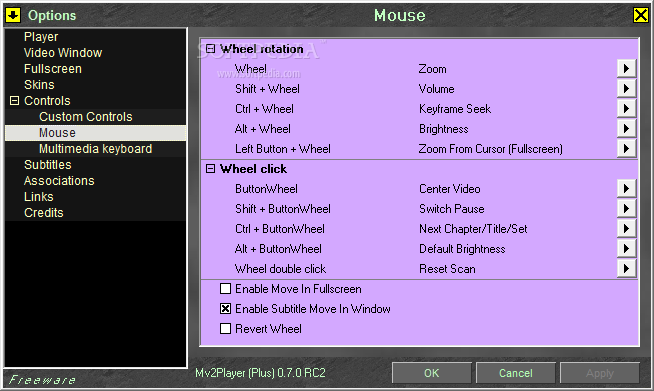
Task: Collapse the Controls tree node
Action: point(14,101)
